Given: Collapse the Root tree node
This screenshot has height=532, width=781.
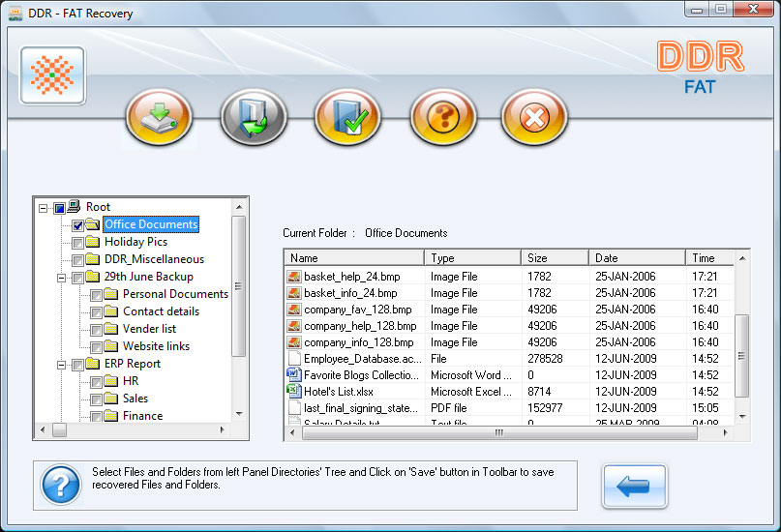Looking at the screenshot, I should [44, 208].
